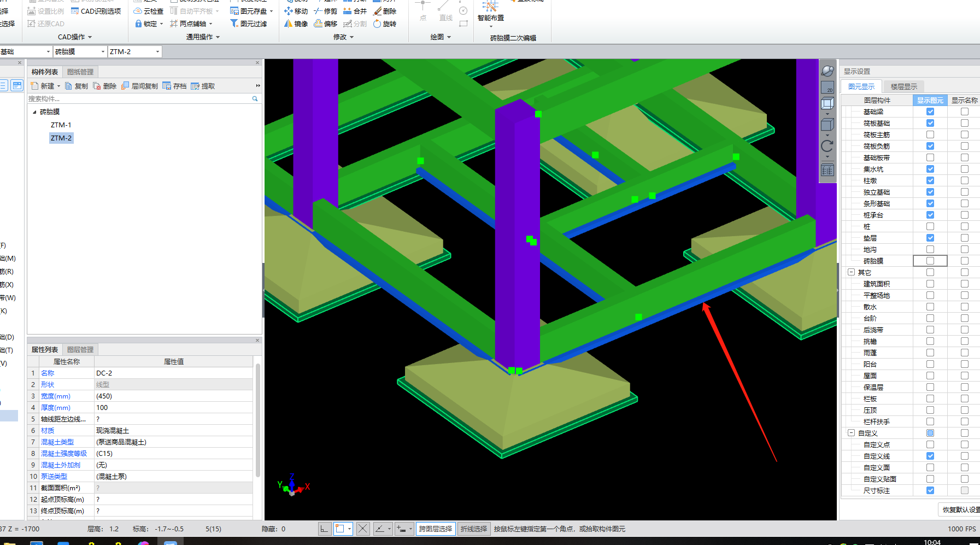Switch to the 楼层显示 tab
The image size is (980, 545).
click(904, 86)
